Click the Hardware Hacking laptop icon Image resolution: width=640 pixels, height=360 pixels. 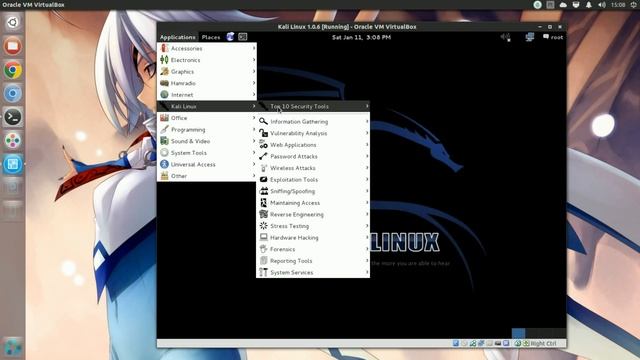pyautogui.click(x=264, y=237)
